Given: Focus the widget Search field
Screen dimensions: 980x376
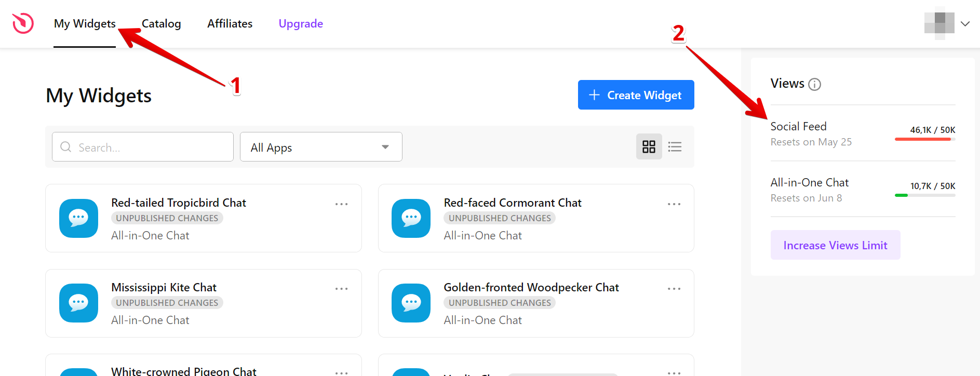Looking at the screenshot, I should (143, 147).
